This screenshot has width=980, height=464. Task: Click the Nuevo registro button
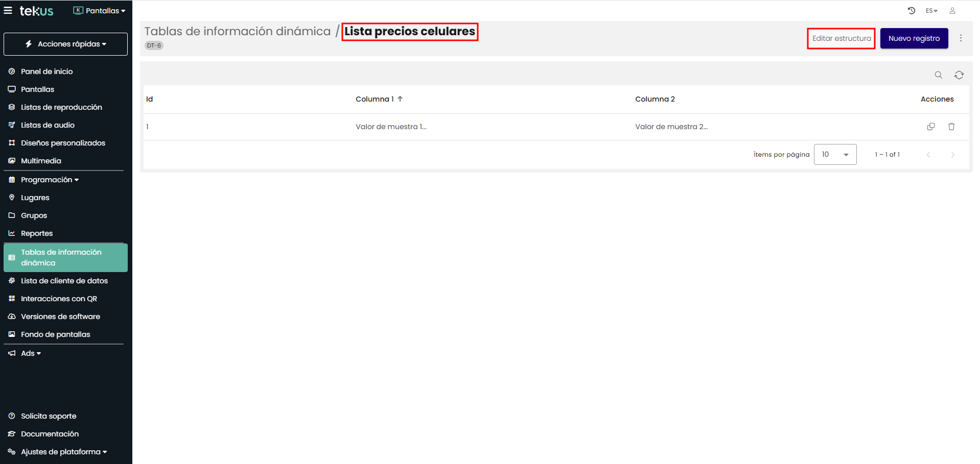914,38
